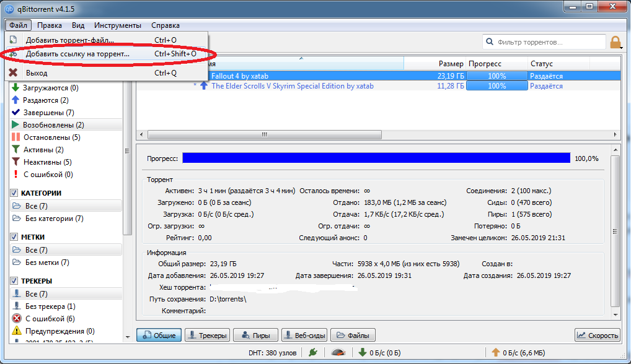Screen dimensions: 631x364
Task: Select Предупреждения tracker warning filter
Action: (x=55, y=331)
